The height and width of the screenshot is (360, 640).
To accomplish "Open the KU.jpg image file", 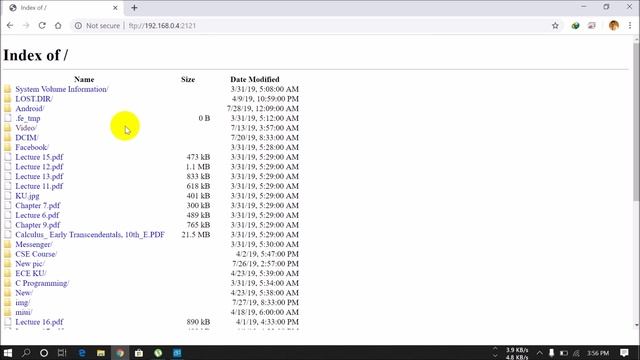I will point(27,196).
